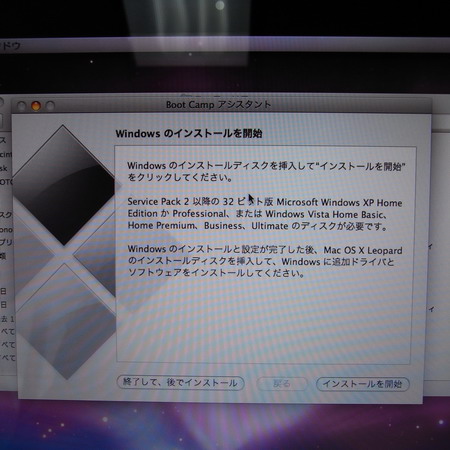Click the large Boot Camp diamond logo

click(65, 252)
